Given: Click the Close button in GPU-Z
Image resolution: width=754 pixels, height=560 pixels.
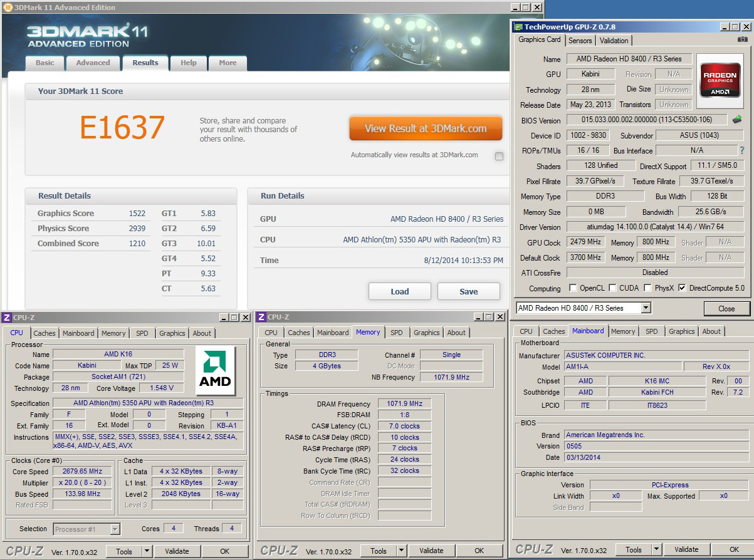Looking at the screenshot, I should click(726, 308).
